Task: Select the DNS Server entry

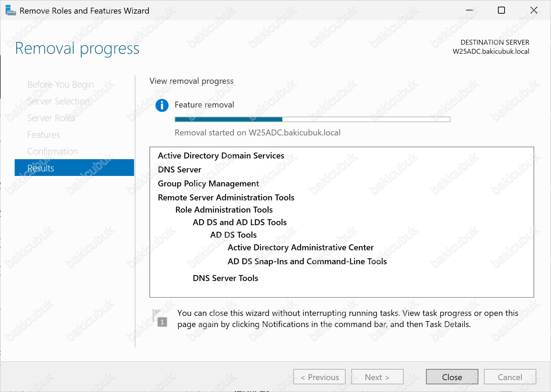Action: point(179,170)
